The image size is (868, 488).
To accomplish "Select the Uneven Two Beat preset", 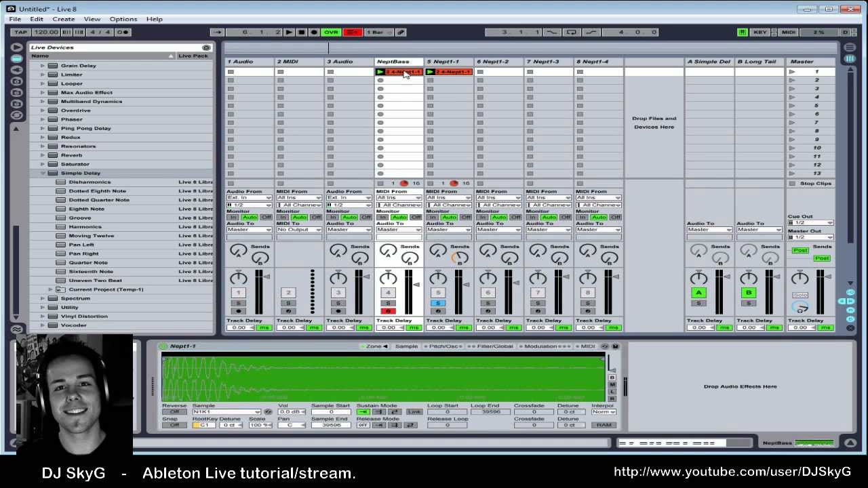I will click(x=95, y=281).
